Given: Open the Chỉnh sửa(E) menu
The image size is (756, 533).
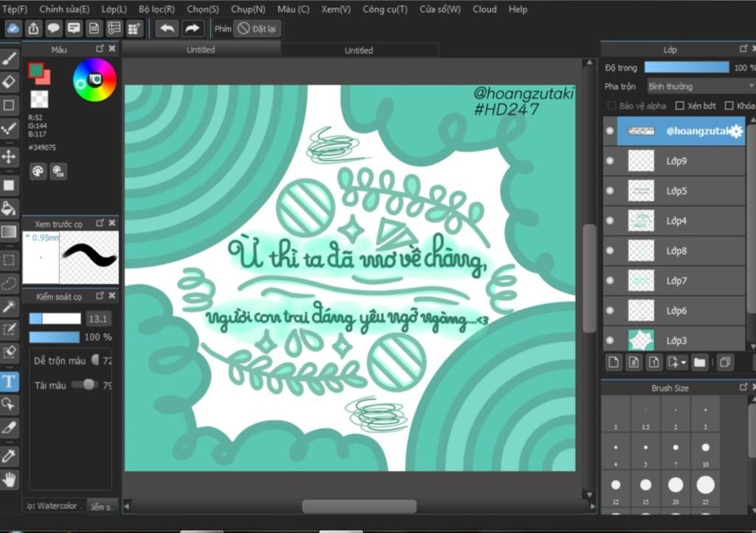Looking at the screenshot, I should tap(64, 9).
